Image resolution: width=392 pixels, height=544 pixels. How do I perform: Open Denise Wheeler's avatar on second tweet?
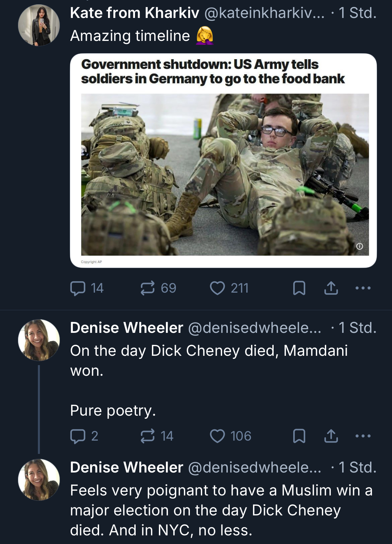[39, 480]
